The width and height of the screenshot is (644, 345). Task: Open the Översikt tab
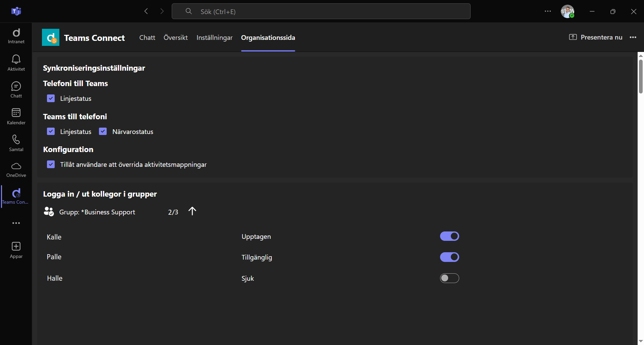click(175, 38)
